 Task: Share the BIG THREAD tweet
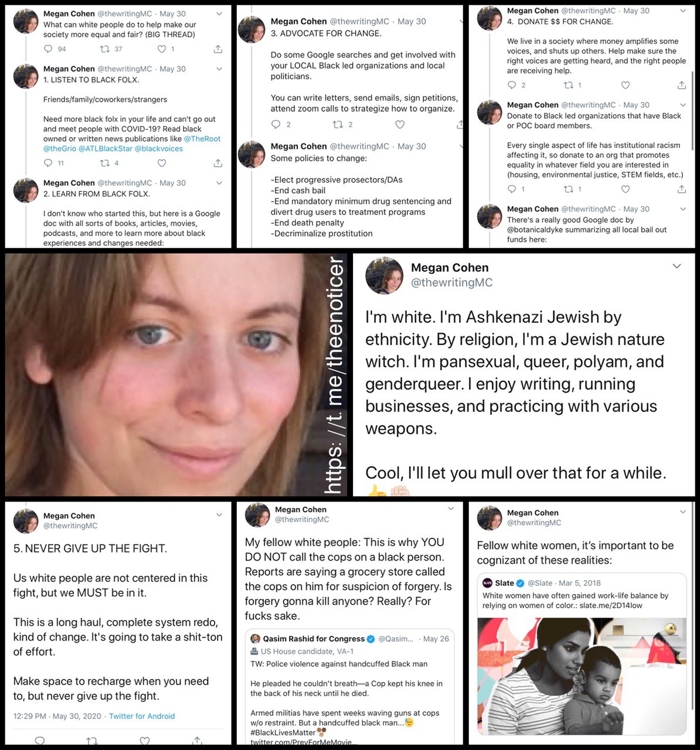pyautogui.click(x=218, y=49)
